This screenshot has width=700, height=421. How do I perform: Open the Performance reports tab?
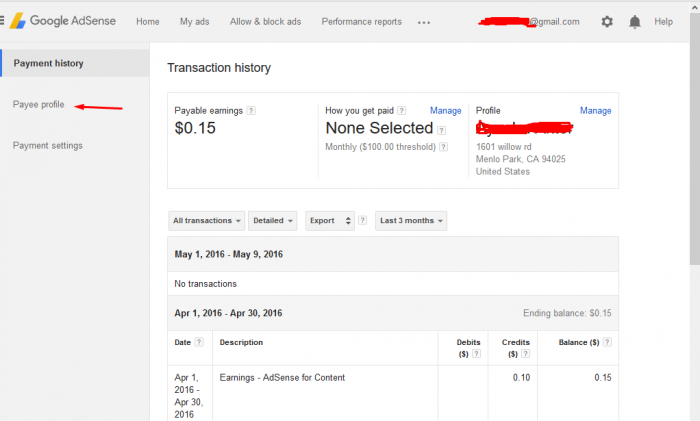(x=361, y=22)
